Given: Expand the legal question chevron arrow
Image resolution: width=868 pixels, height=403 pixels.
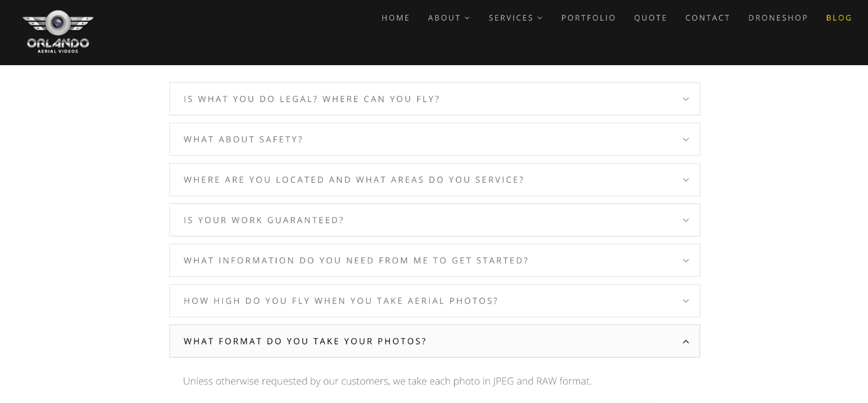Looking at the screenshot, I should [686, 99].
